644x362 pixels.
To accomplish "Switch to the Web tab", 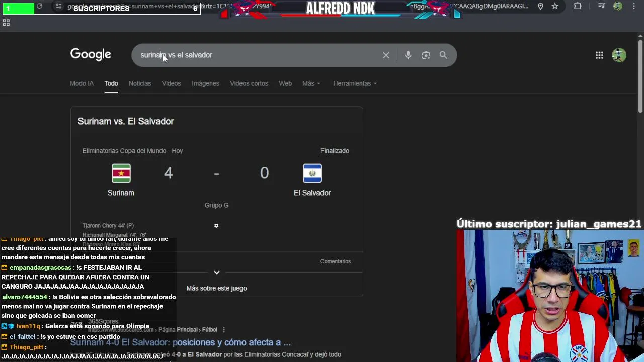I will point(285,83).
